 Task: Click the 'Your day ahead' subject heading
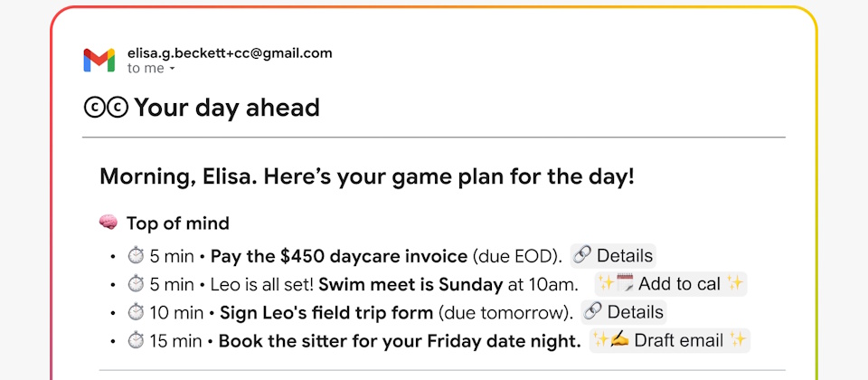[227, 109]
